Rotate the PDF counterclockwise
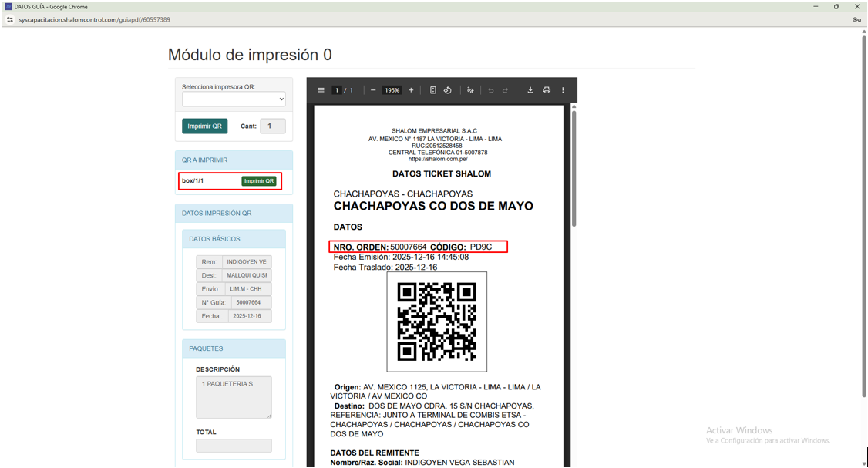Image resolution: width=868 pixels, height=468 pixels. coord(448,90)
